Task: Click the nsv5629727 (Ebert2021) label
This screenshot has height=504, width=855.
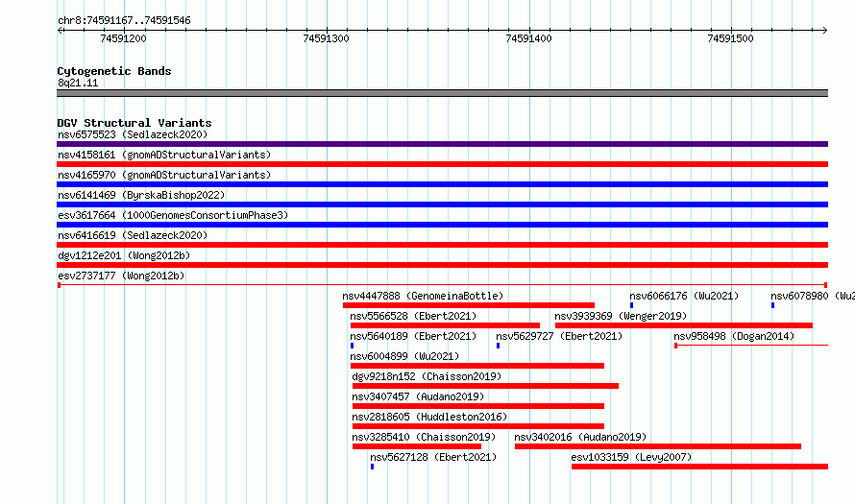Action: (559, 336)
